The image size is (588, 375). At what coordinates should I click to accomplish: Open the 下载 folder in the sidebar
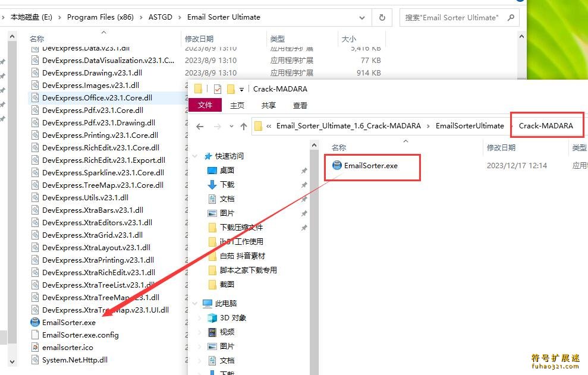226,185
